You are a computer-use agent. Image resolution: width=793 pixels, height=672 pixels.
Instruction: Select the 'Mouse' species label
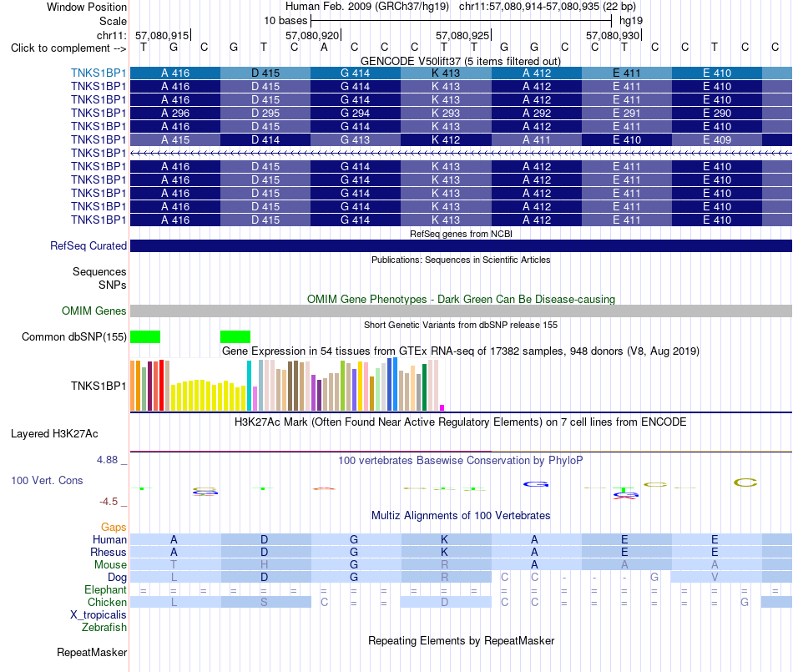pyautogui.click(x=110, y=565)
